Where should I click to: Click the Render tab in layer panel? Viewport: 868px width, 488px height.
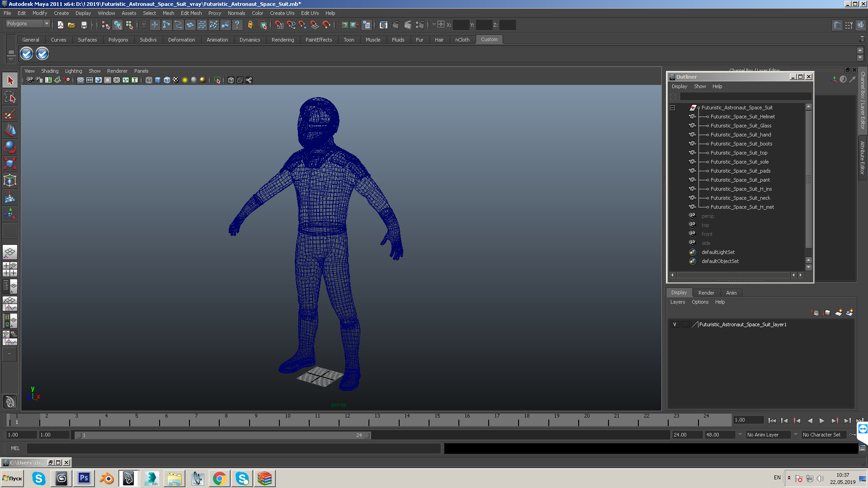[x=706, y=292]
